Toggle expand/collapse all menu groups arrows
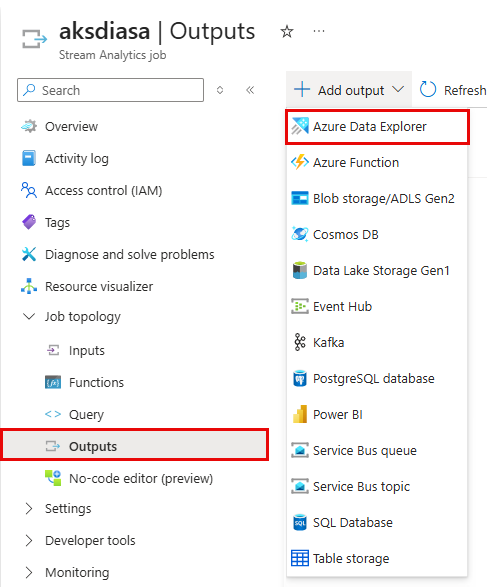Image resolution: width=487 pixels, height=587 pixels. (x=220, y=90)
